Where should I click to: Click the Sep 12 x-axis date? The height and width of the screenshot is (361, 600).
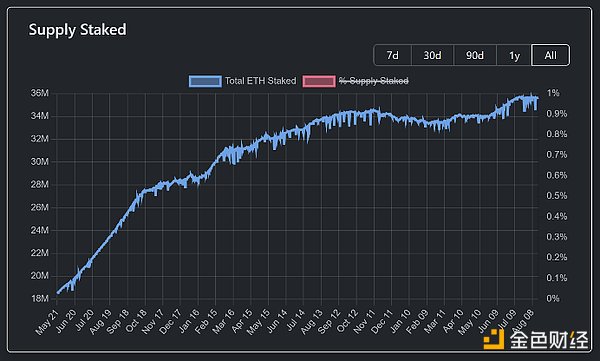tap(329, 322)
